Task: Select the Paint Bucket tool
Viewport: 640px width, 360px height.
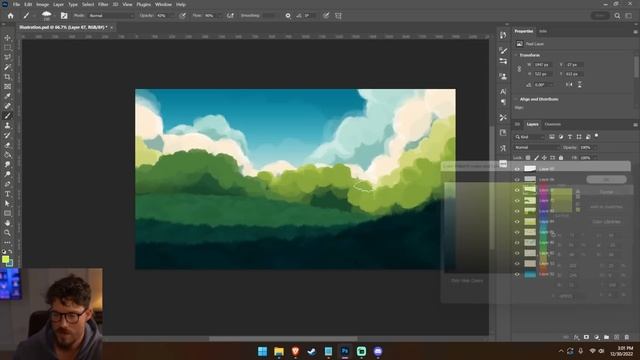Action: pos(7,155)
